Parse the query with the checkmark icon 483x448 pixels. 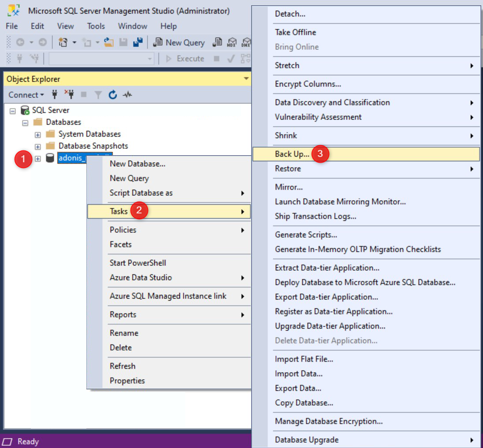point(230,58)
